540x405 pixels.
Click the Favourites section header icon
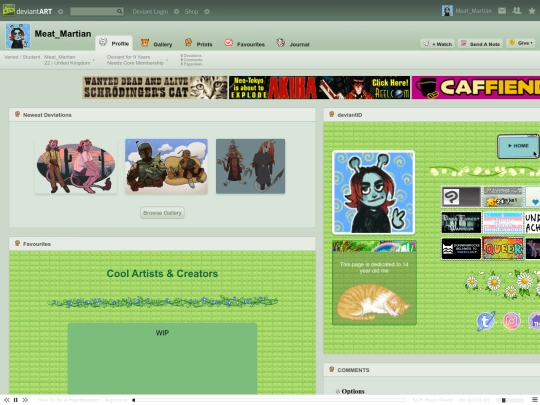click(x=17, y=243)
